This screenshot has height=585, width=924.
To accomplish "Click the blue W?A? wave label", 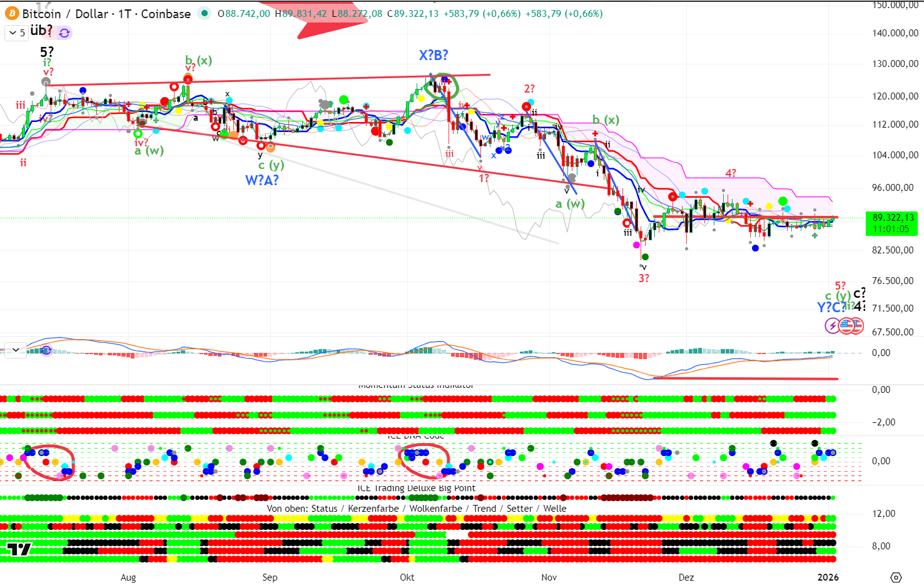I will pos(261,180).
